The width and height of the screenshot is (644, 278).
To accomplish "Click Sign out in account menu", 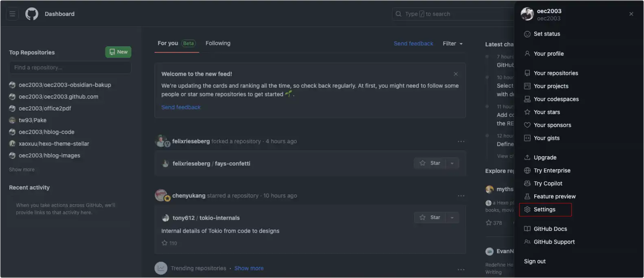I will pos(535,261).
